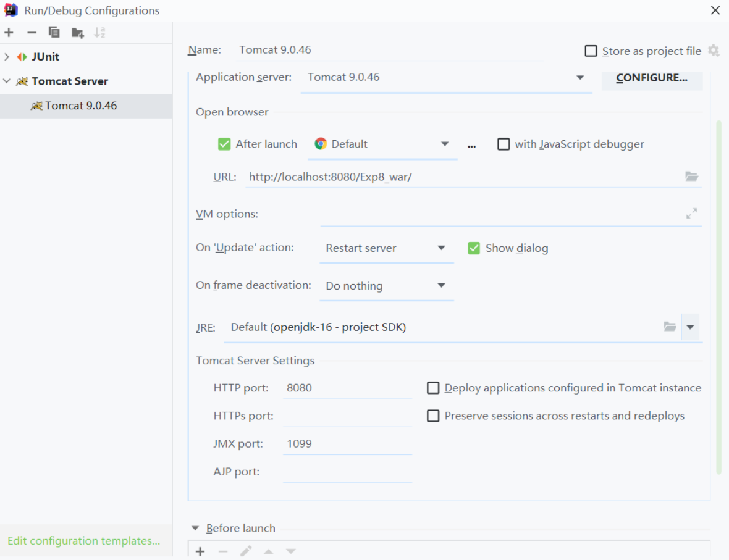Enable Deploy applications configured in Tomcat instance
729x560 pixels.
[433, 388]
